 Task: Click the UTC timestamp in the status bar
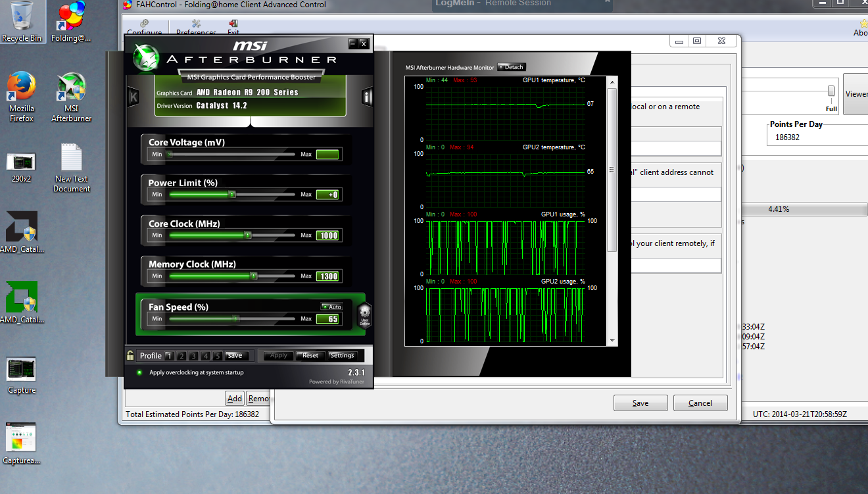pos(800,414)
